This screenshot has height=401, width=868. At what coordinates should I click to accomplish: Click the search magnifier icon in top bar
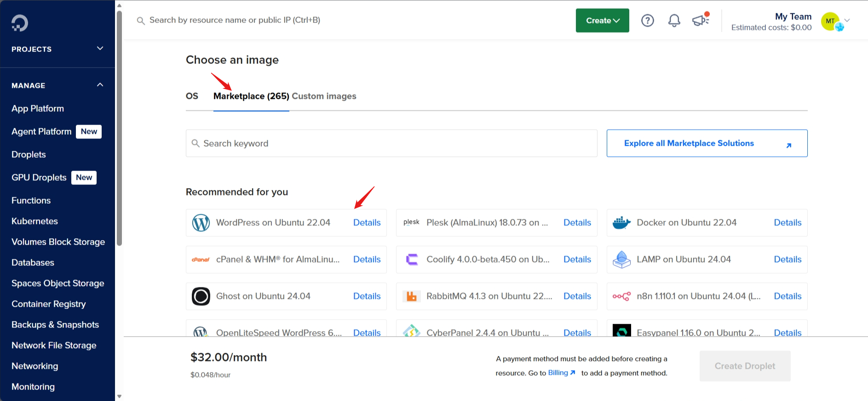141,21
